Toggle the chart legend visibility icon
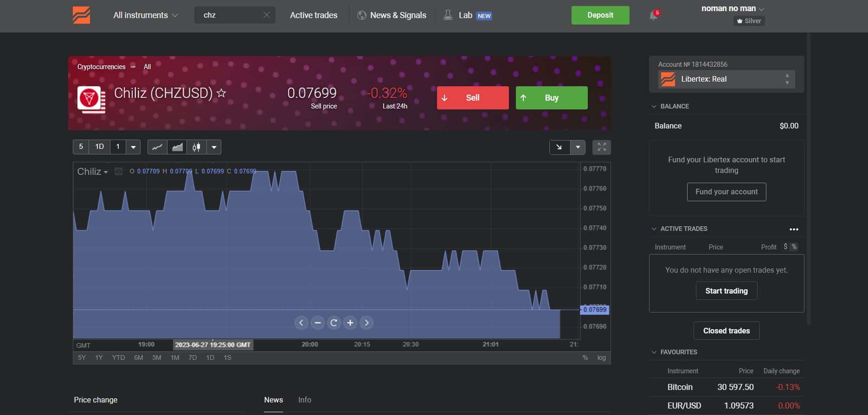 point(119,172)
